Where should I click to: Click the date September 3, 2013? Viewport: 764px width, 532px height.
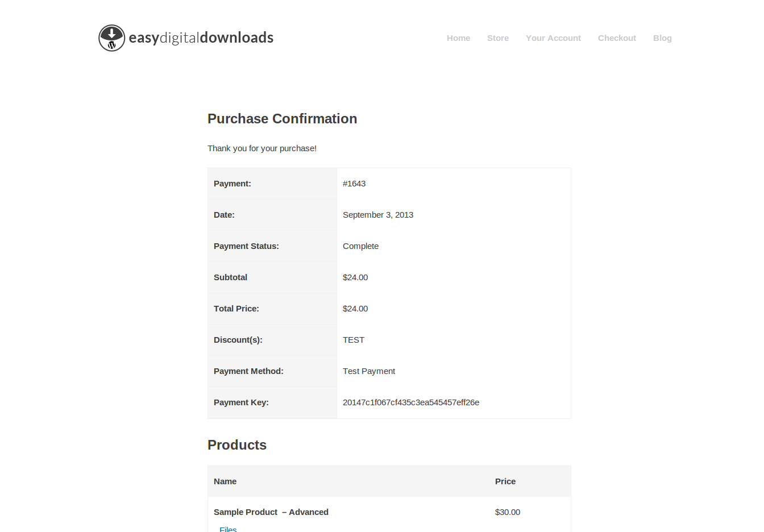(x=378, y=215)
